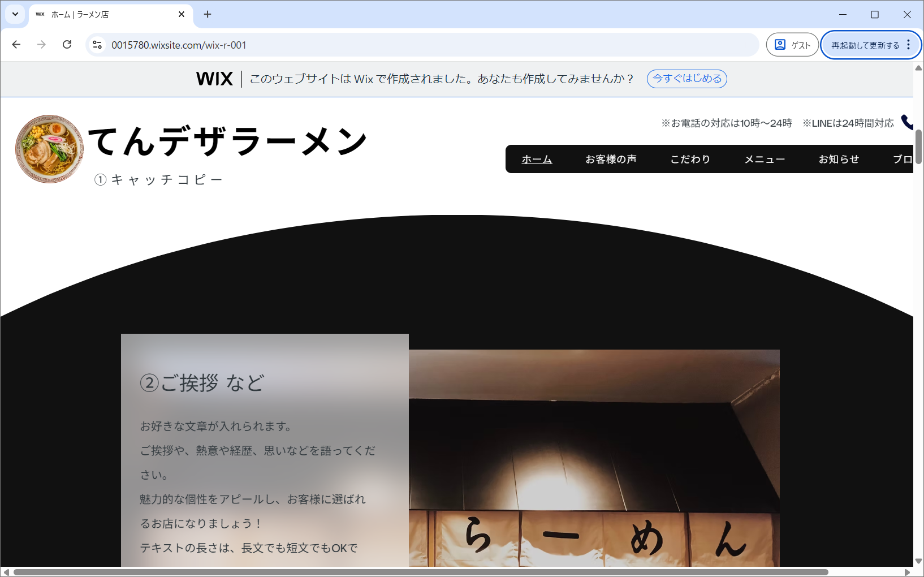
Task: Open the メニュー navigation item
Action: tap(765, 160)
